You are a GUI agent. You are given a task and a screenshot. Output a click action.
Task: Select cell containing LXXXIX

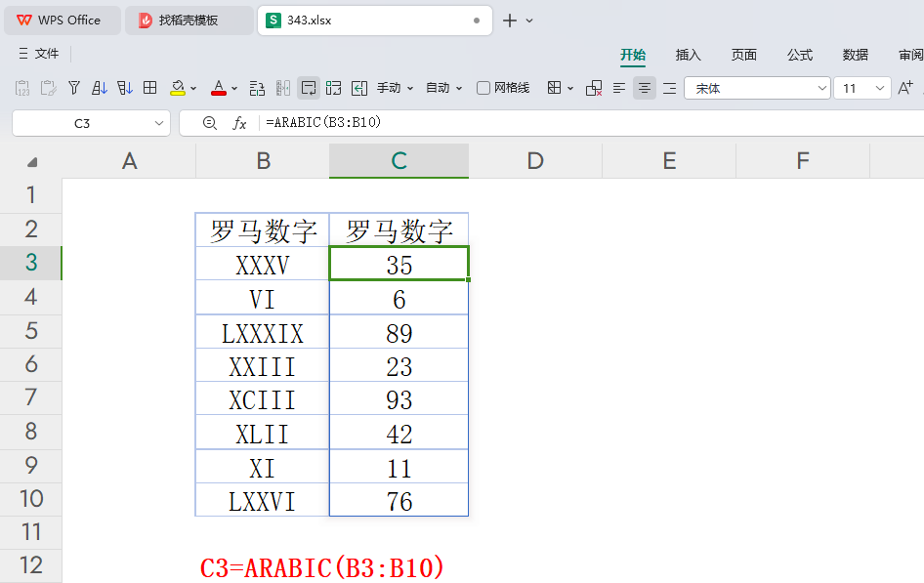pos(262,333)
